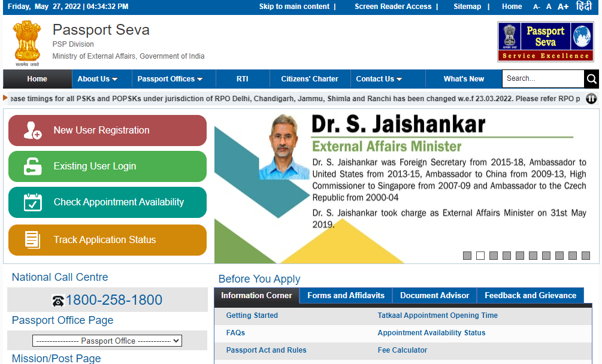Click New User Registration button
Screen dimensions: 602x364
pyautogui.click(x=107, y=131)
